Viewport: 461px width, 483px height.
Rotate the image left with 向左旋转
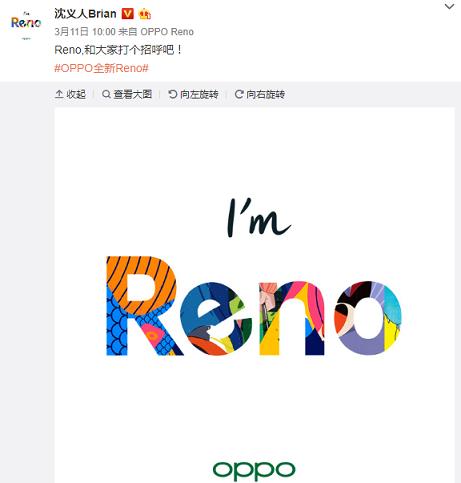tap(193, 94)
